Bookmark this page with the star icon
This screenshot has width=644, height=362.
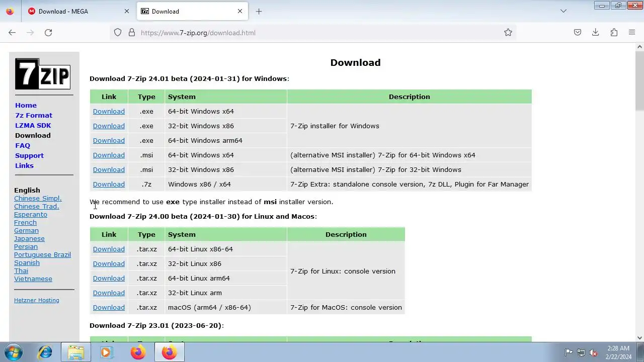coord(508,33)
